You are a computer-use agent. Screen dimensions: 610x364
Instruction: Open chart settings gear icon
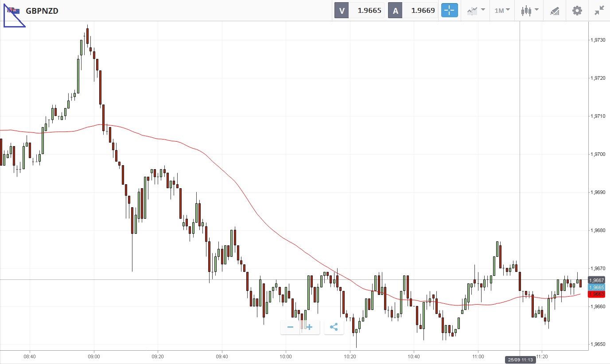(577, 10)
